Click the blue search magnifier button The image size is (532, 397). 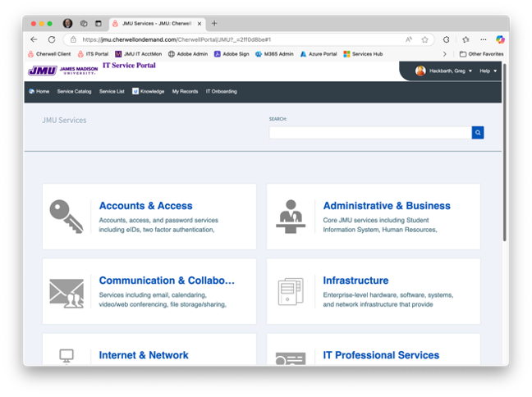coord(478,133)
